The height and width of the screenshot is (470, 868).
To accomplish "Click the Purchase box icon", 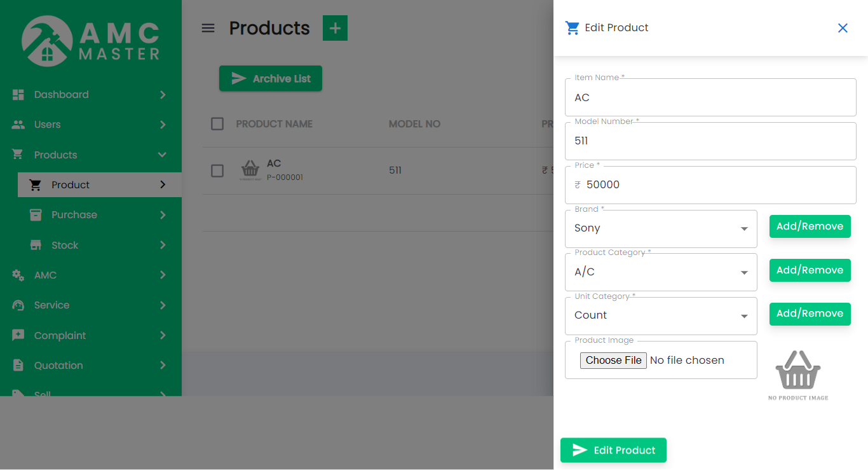I will coord(36,214).
